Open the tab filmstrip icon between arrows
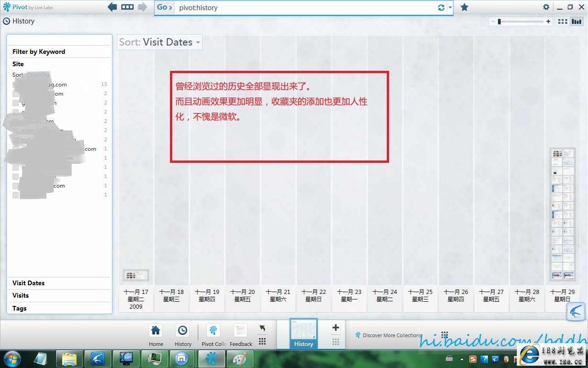 (127, 7)
